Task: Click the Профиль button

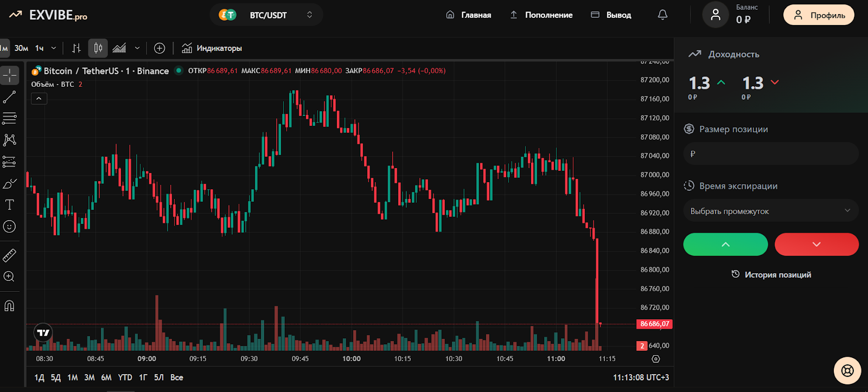Action: pyautogui.click(x=819, y=15)
